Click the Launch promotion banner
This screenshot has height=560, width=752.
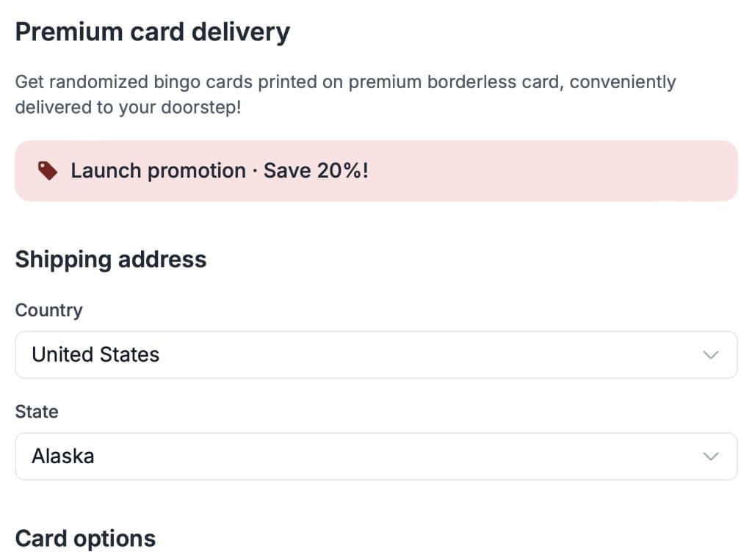click(376, 170)
